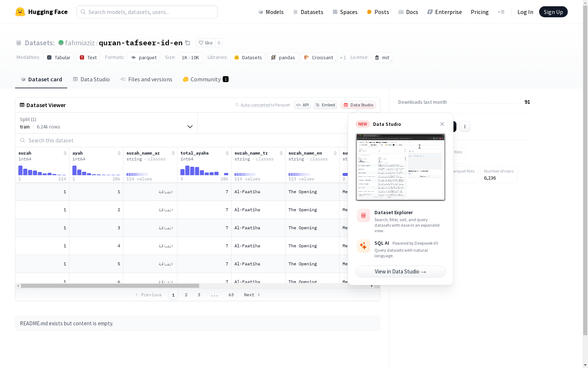This screenshot has height=368, width=588.
Task: Click the Embed button
Action: pos(325,105)
